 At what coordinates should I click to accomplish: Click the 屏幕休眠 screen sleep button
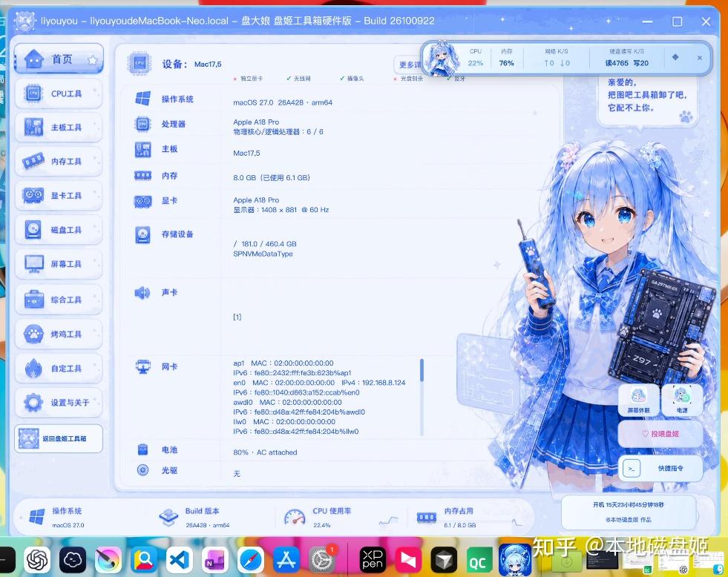639,400
